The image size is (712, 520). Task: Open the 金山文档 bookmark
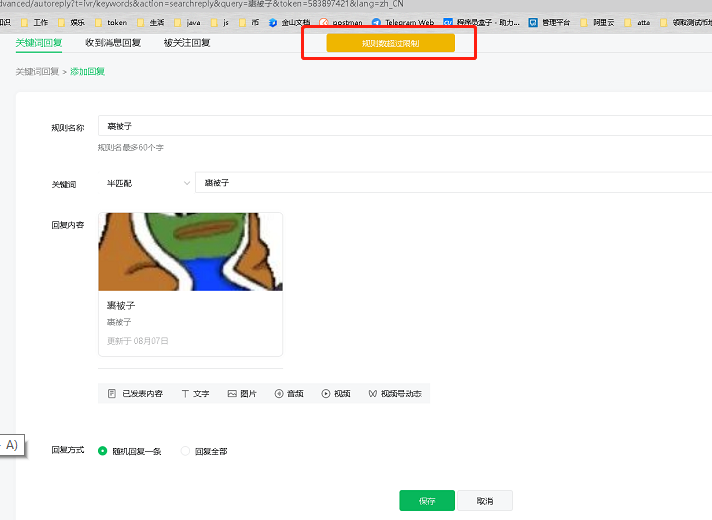[x=289, y=23]
